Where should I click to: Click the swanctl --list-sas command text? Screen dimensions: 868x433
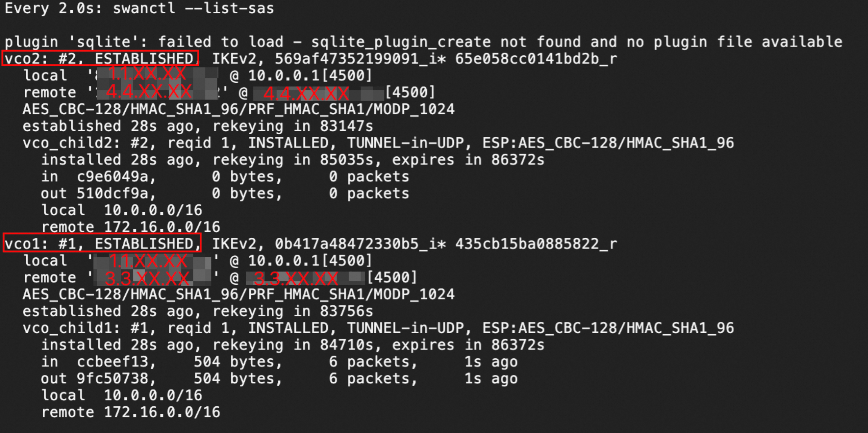point(193,8)
